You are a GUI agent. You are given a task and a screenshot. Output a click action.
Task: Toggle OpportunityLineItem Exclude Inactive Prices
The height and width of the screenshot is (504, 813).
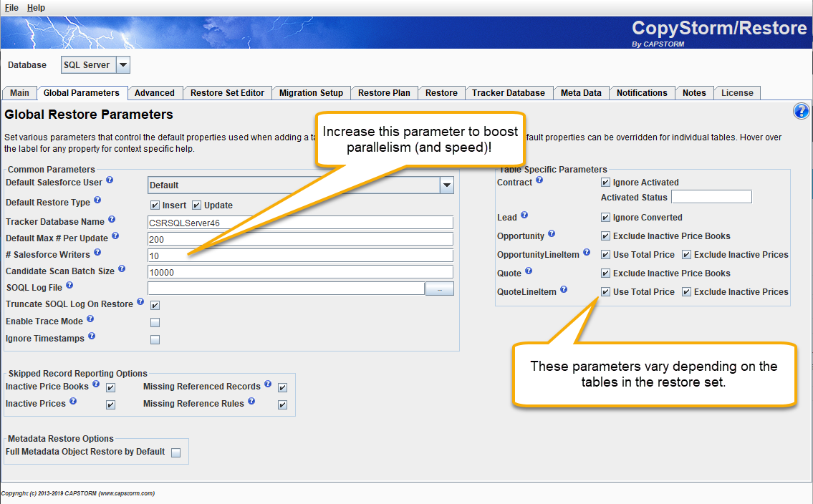click(x=686, y=255)
